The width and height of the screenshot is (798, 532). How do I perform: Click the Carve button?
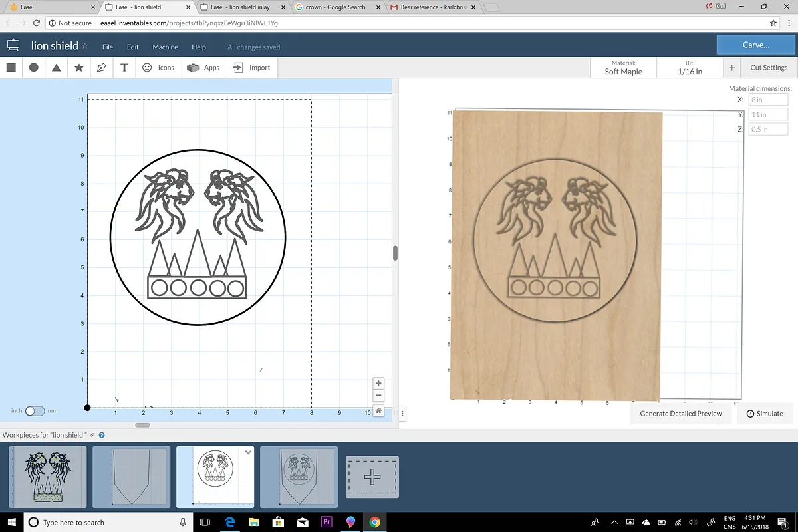tap(755, 45)
